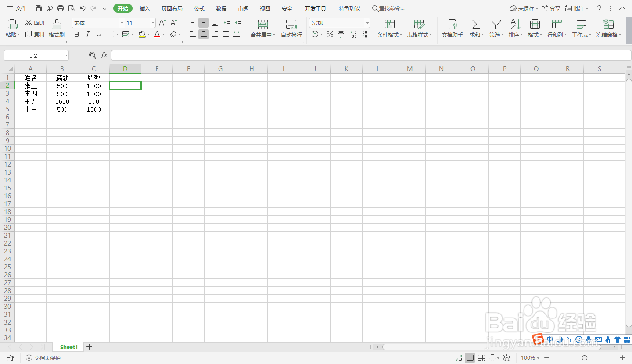Click the zoom magnifier icon beside fx
This screenshot has height=364, width=632.
coord(92,55)
